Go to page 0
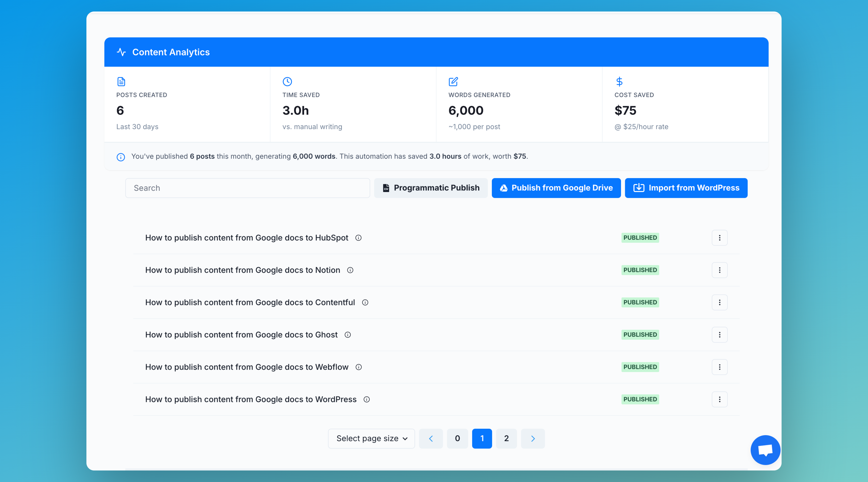This screenshot has width=868, height=482. pyautogui.click(x=457, y=438)
